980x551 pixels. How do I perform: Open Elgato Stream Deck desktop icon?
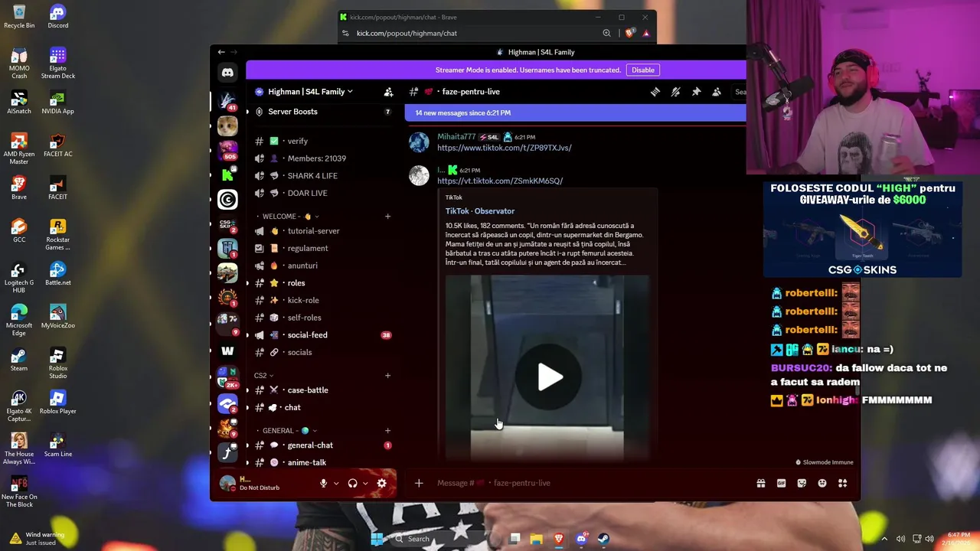coord(57,63)
